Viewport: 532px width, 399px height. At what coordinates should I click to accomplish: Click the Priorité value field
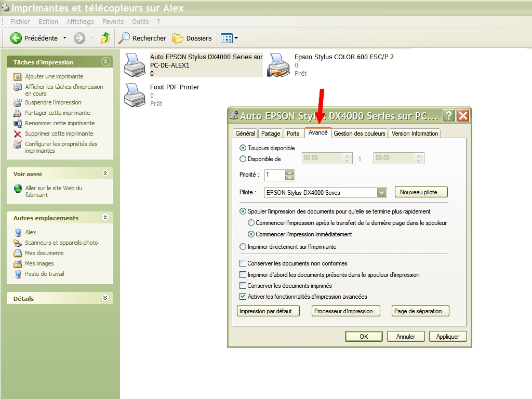point(275,175)
